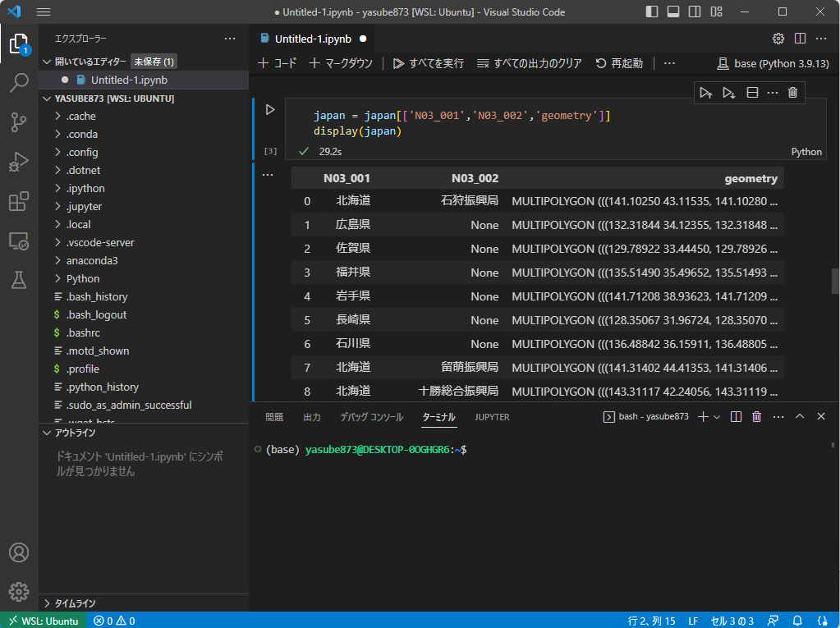Add a new terminal with plus icon

[704, 416]
